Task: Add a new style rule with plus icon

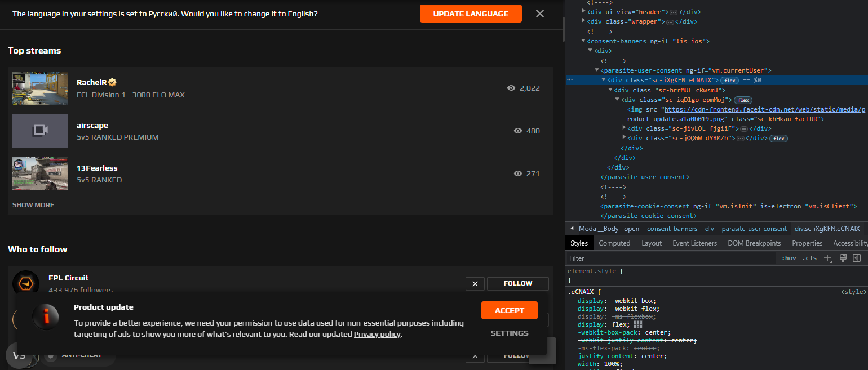Action: 828,258
